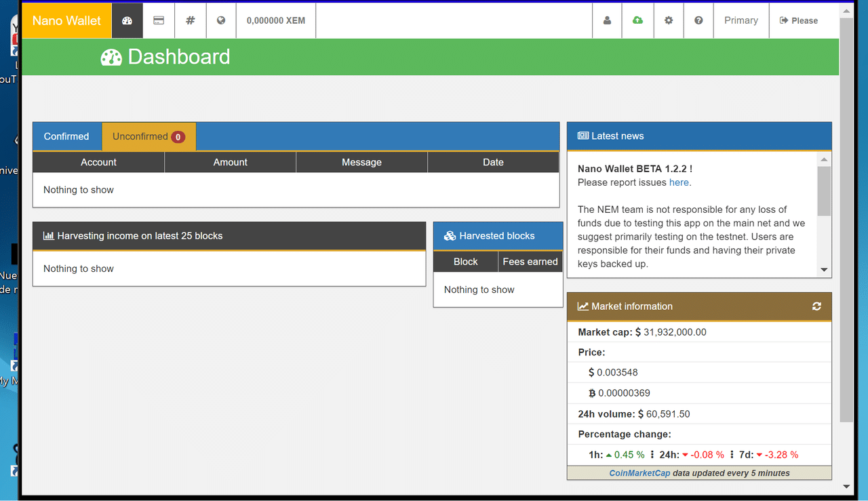The width and height of the screenshot is (868, 501).
Task: Click the Date column header
Action: tap(493, 162)
